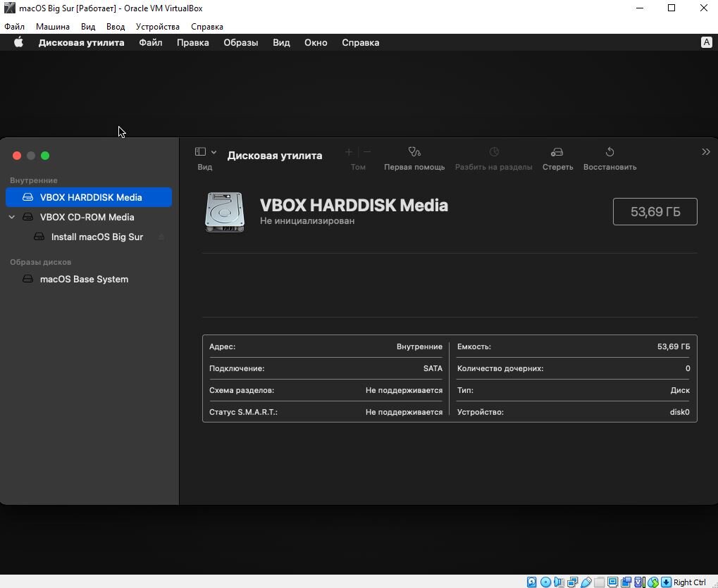Open the view options chevron beside the sidebar icon

click(213, 152)
